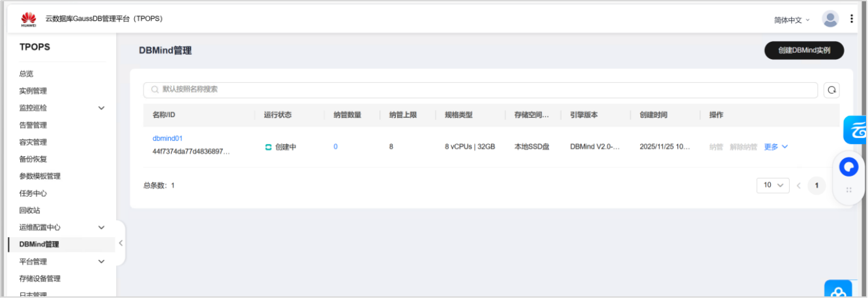Click the 纳管上限 column header
The image size is (868, 299).
[x=403, y=115]
